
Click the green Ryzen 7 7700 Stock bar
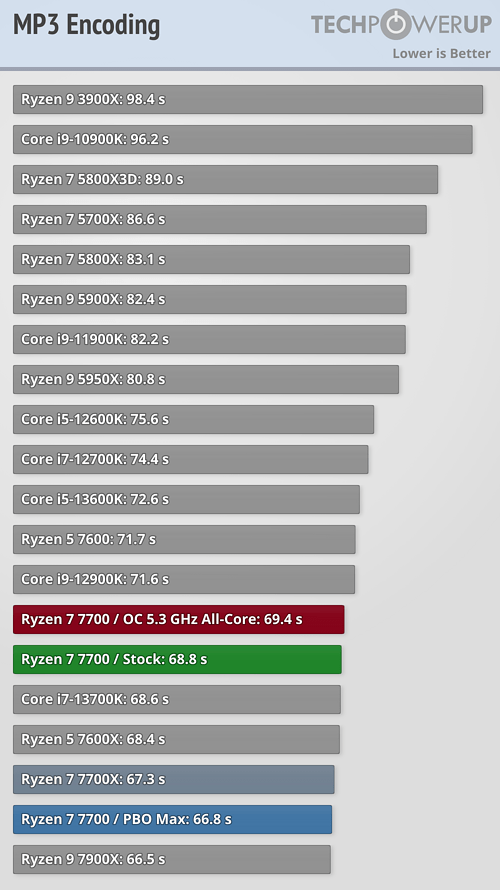(x=177, y=660)
